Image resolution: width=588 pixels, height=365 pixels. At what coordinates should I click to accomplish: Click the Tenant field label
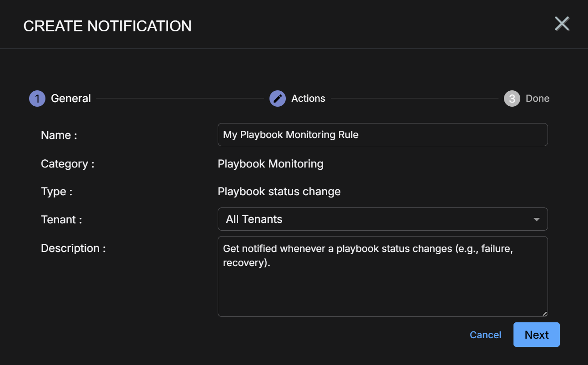pos(61,220)
